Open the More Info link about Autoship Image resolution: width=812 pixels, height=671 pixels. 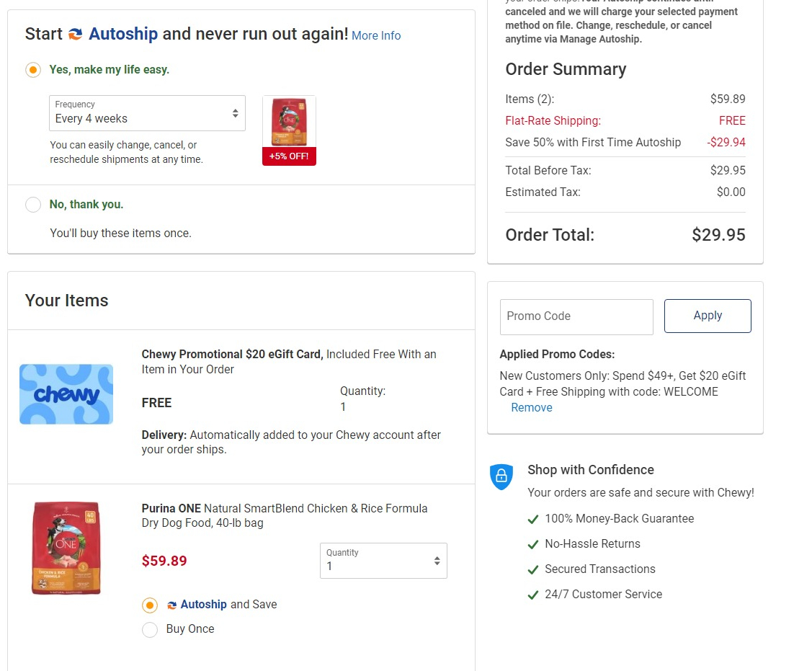click(x=375, y=35)
